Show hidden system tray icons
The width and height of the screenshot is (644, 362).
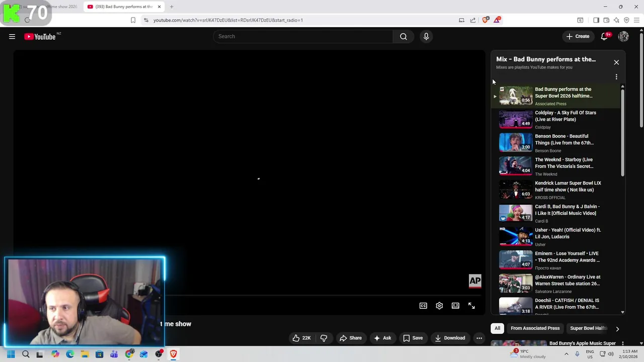pos(566,354)
